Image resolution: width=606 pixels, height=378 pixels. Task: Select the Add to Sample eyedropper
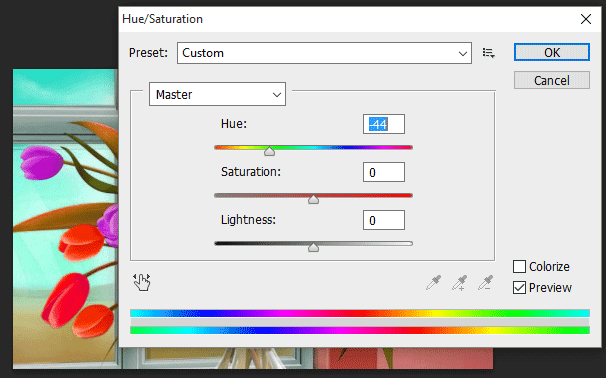point(460,283)
